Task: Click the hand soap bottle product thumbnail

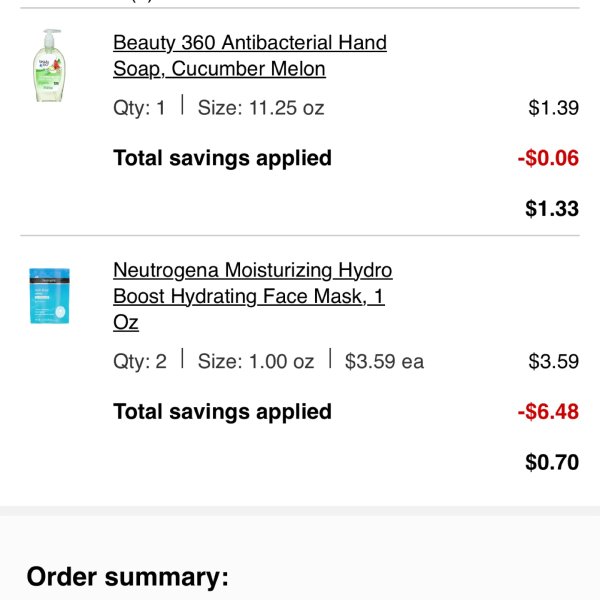Action: tap(50, 65)
